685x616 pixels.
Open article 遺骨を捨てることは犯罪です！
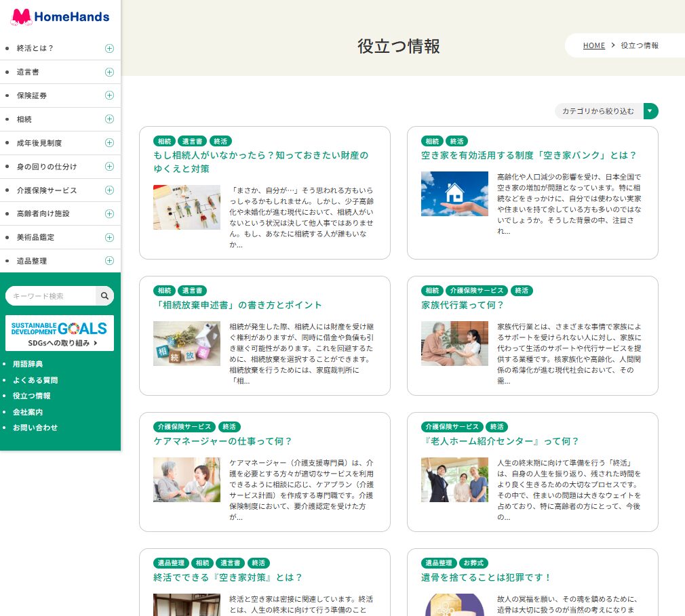coord(486,577)
